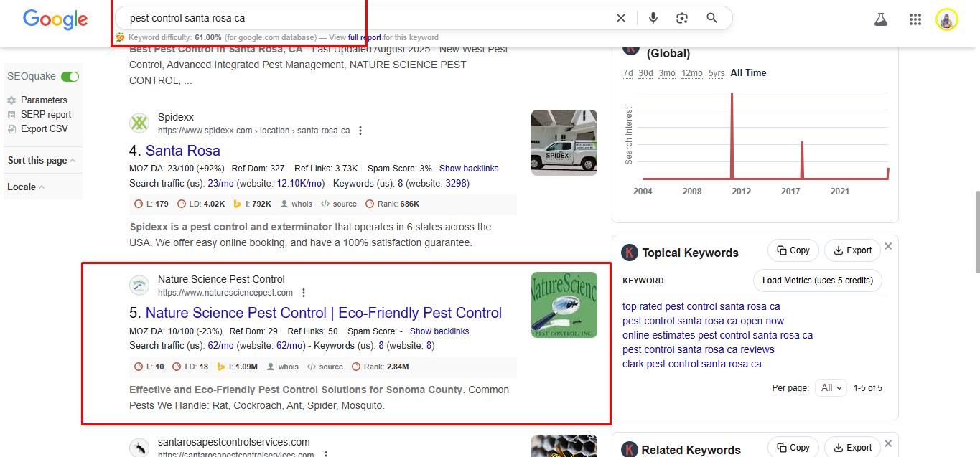Switch trend chart to 5yrs
This screenshot has height=457, width=980.
(716, 72)
